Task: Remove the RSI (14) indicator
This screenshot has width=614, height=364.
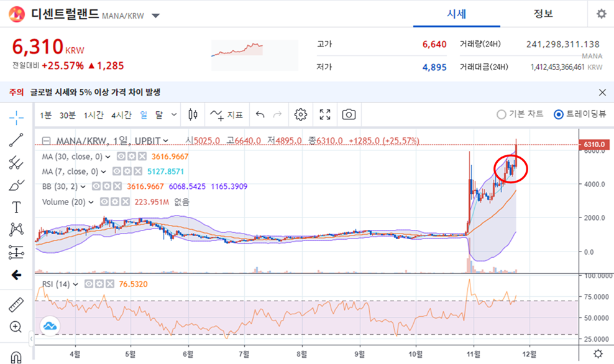Action: coord(109,284)
